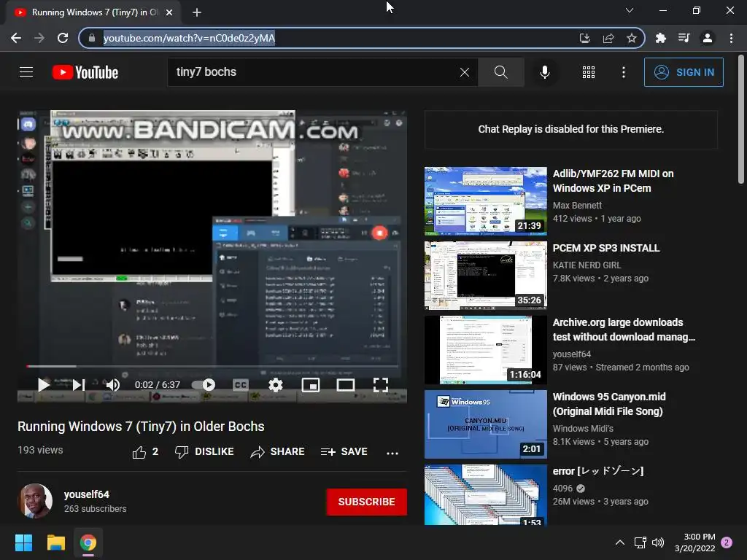Open clock and date panel
The width and height of the screenshot is (747, 560).
click(x=695, y=542)
